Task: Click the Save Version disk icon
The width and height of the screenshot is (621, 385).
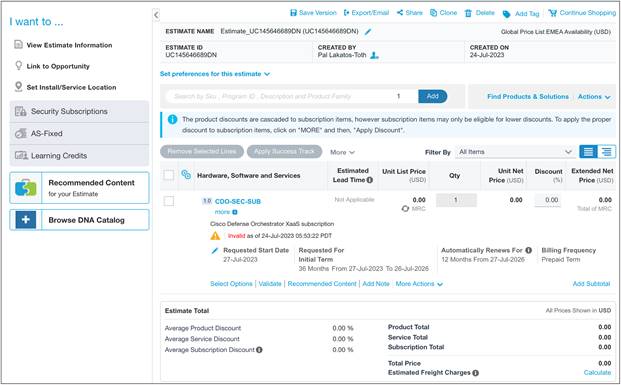Action: (293, 13)
